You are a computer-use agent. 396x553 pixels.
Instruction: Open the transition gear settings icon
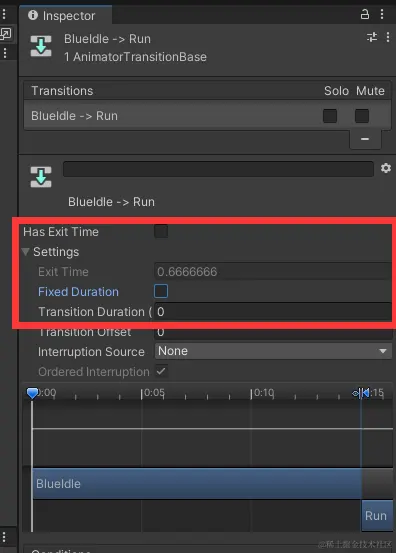[386, 168]
